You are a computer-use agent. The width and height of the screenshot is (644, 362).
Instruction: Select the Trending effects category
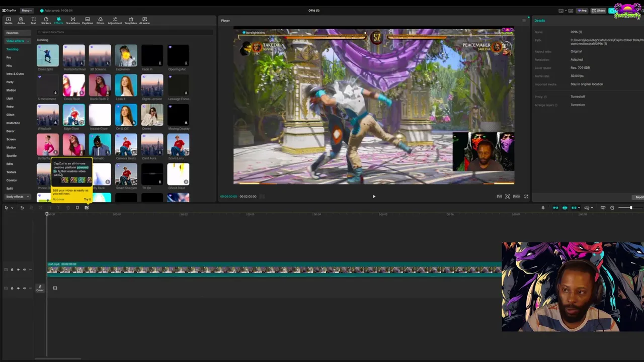click(12, 49)
